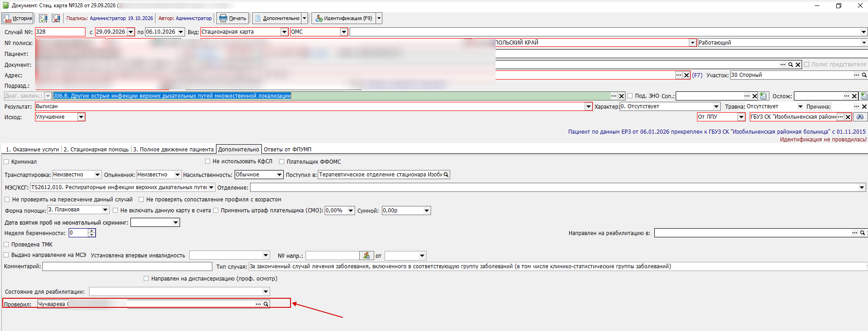Viewport: 868px width, 331px height.
Task: Increase Неделя беременности spinner value
Action: tap(92, 231)
